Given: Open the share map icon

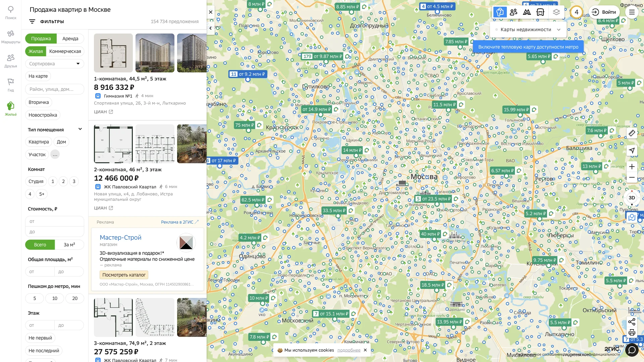Looking at the screenshot, I should (x=632, y=322).
